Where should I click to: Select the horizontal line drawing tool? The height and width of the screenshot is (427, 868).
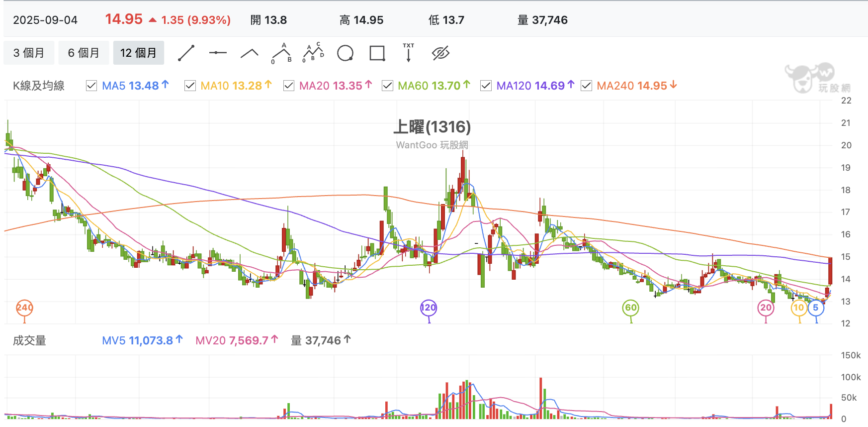point(218,53)
